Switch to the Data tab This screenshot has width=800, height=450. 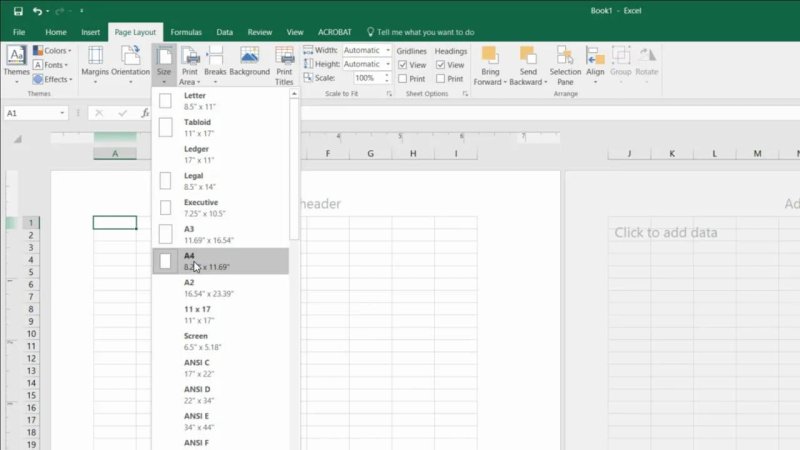pyautogui.click(x=224, y=32)
